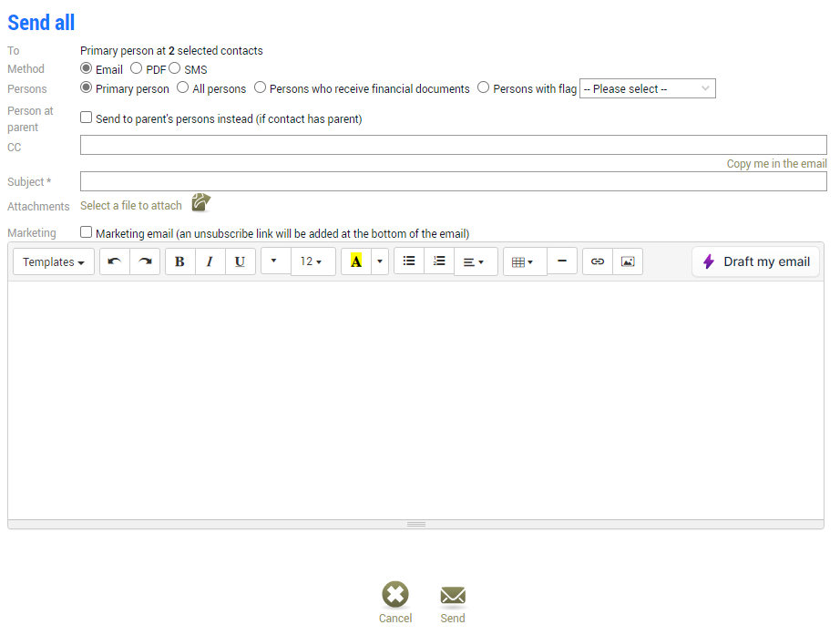This screenshot has height=635, width=840.
Task: Choose the All persons option
Action: (183, 87)
